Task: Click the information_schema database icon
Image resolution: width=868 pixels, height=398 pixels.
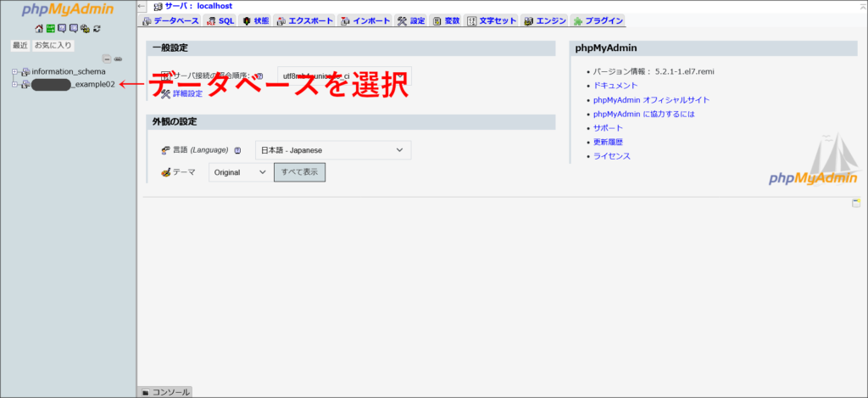Action: pyautogui.click(x=25, y=71)
